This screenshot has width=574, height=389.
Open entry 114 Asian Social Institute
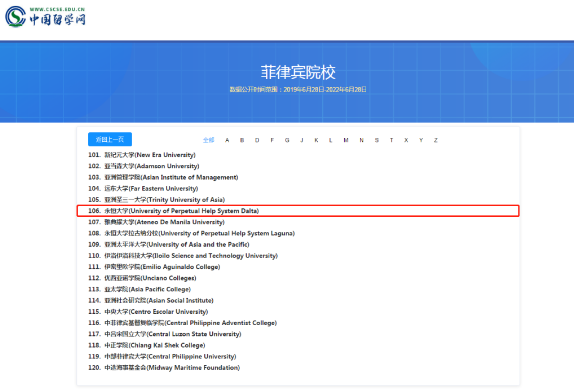pos(151,300)
